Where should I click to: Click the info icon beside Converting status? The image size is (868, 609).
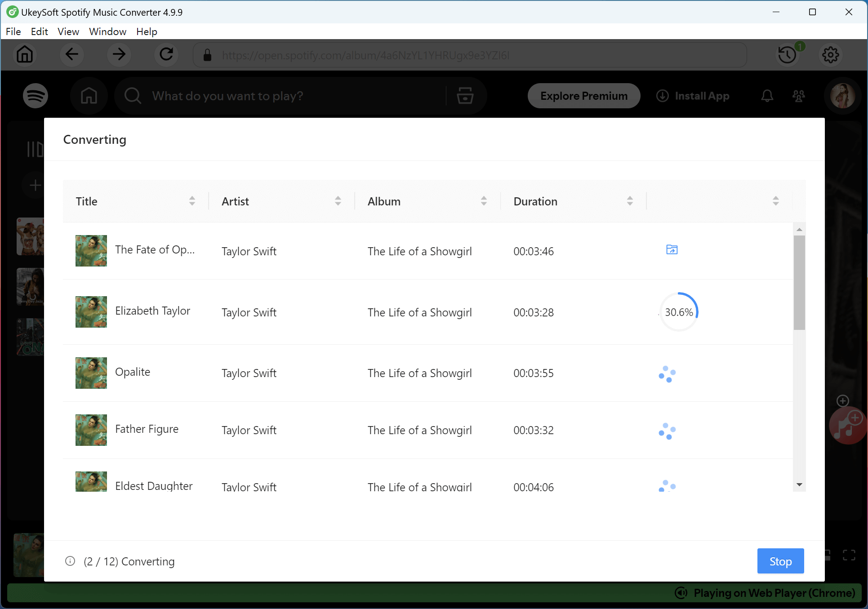70,561
